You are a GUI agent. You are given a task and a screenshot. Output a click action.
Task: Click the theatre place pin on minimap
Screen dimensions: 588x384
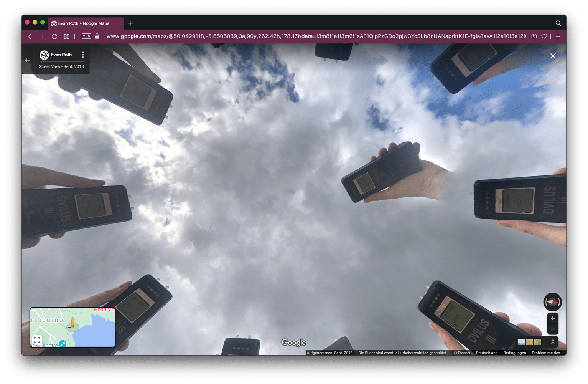tap(63, 343)
